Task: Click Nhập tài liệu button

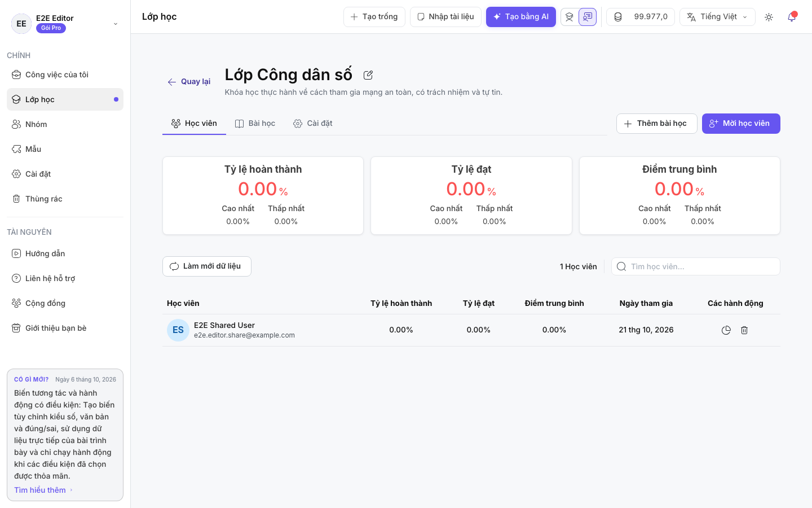Action: click(445, 17)
